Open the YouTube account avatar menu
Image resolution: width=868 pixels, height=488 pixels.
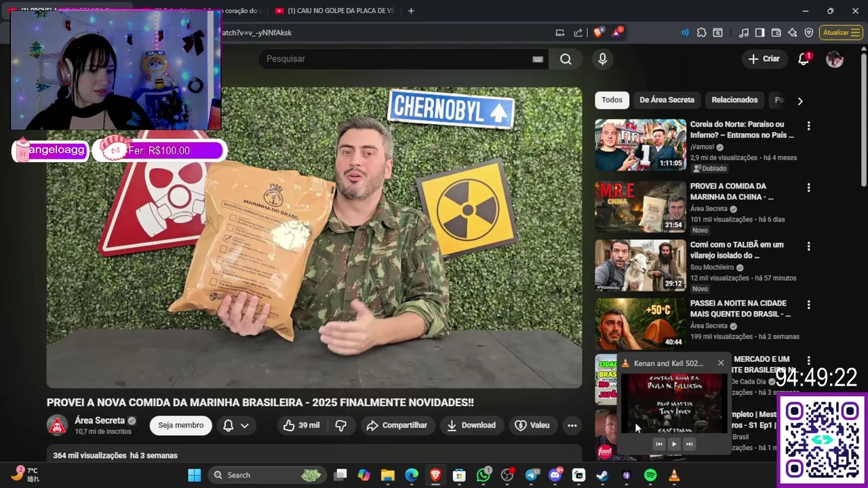835,59
